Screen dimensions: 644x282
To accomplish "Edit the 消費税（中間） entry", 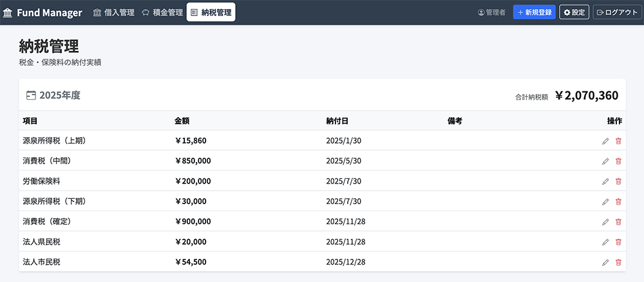I will click(x=605, y=161).
